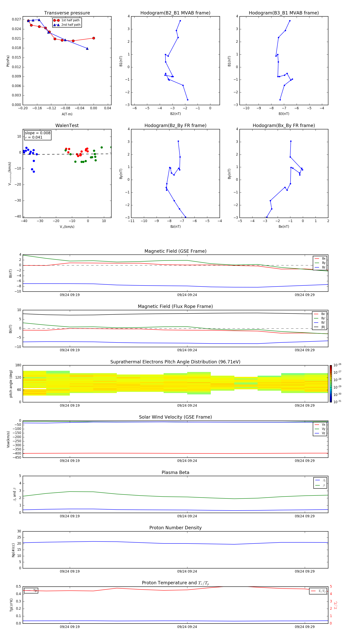Click the 'slope = 0.008' annotation text
The height and width of the screenshot is (644, 351).
[37, 133]
